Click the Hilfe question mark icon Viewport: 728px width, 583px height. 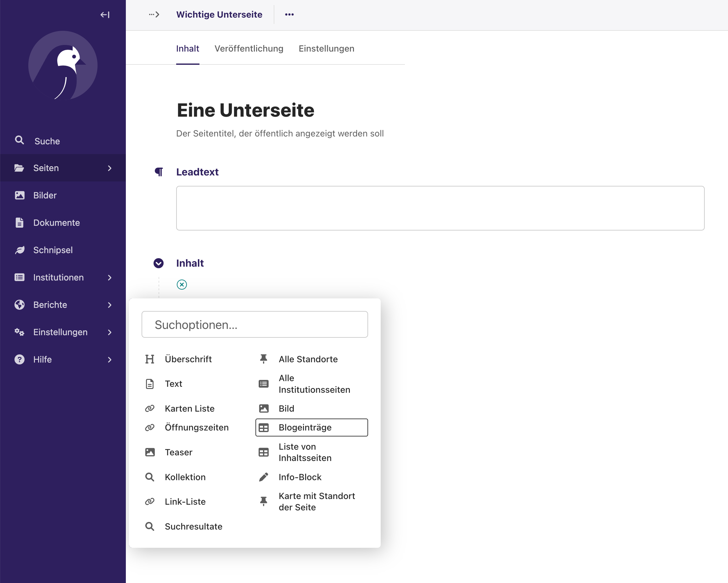[20, 359]
